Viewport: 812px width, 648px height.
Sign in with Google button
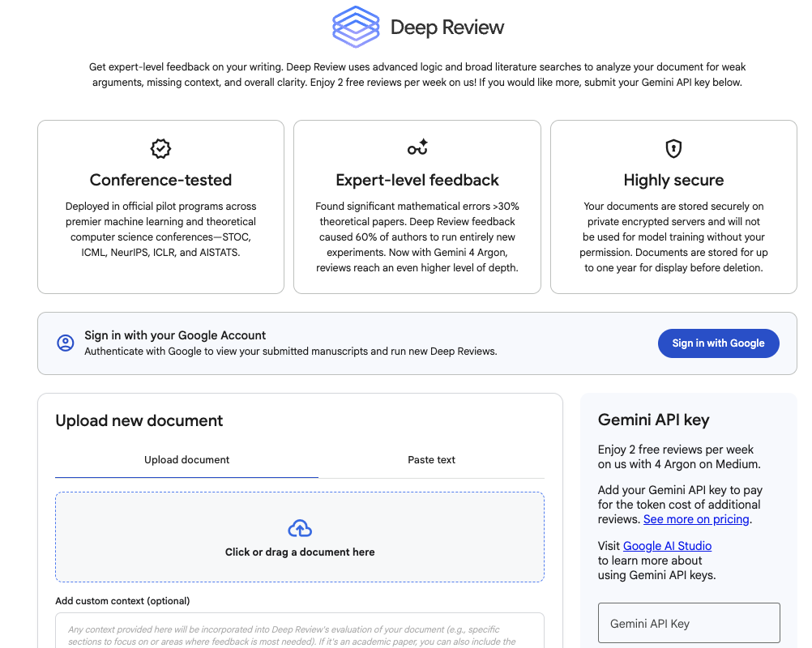(718, 343)
